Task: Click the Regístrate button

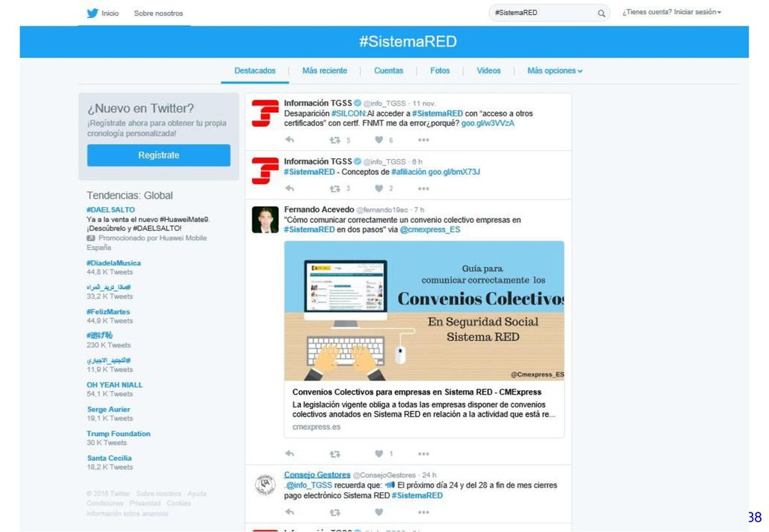Action: [x=159, y=155]
